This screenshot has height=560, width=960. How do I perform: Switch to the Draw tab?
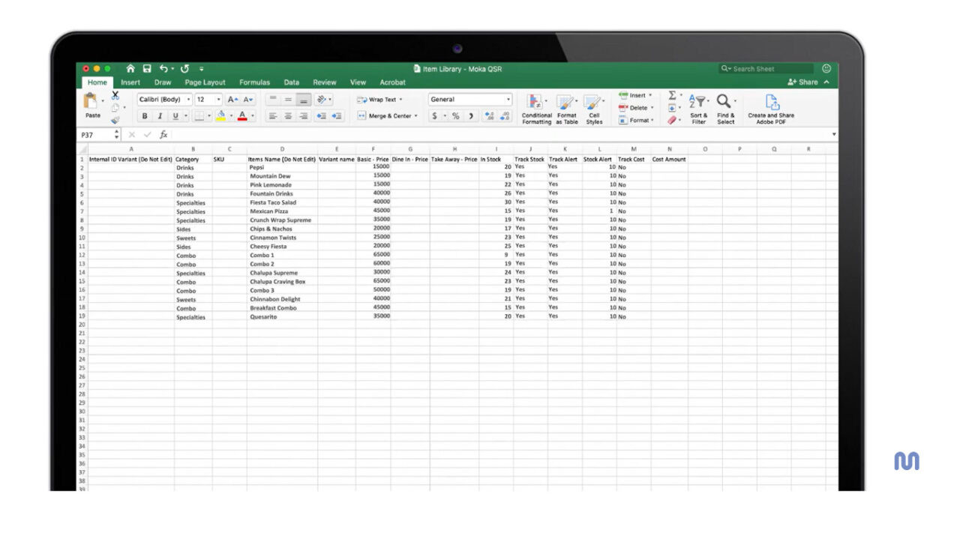[x=163, y=82]
